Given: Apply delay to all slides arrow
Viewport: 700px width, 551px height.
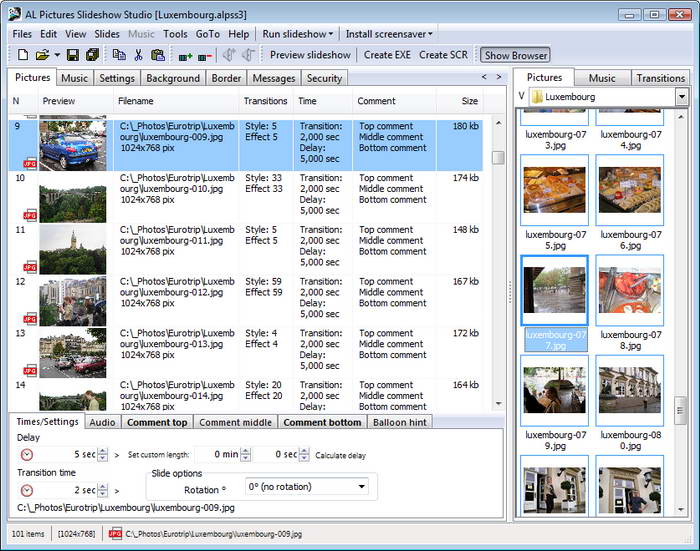Looking at the screenshot, I should coord(117,455).
